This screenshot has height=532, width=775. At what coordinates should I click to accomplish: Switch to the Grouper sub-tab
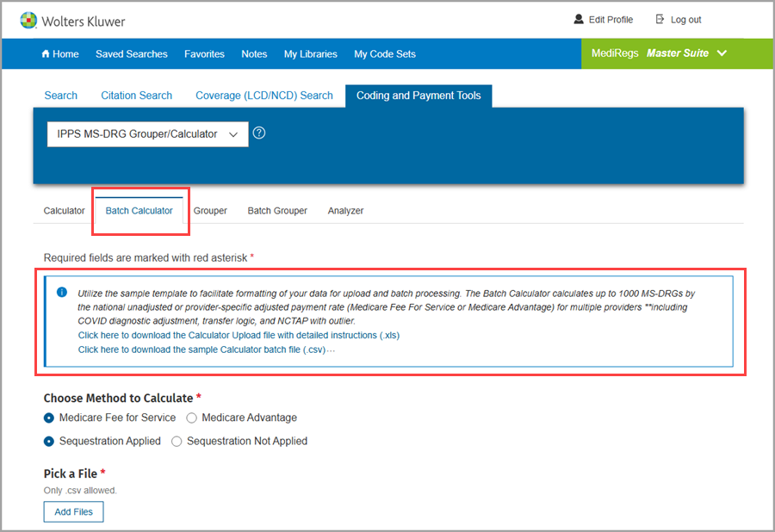[x=210, y=211]
